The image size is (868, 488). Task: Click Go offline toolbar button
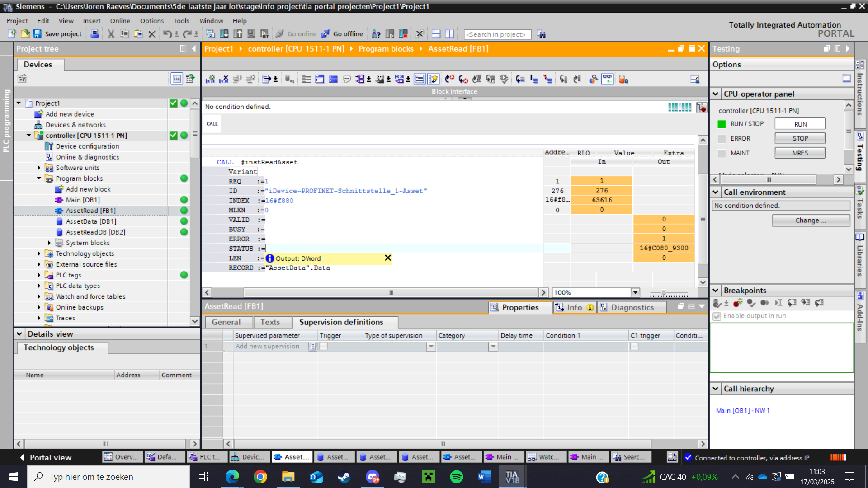[342, 34]
